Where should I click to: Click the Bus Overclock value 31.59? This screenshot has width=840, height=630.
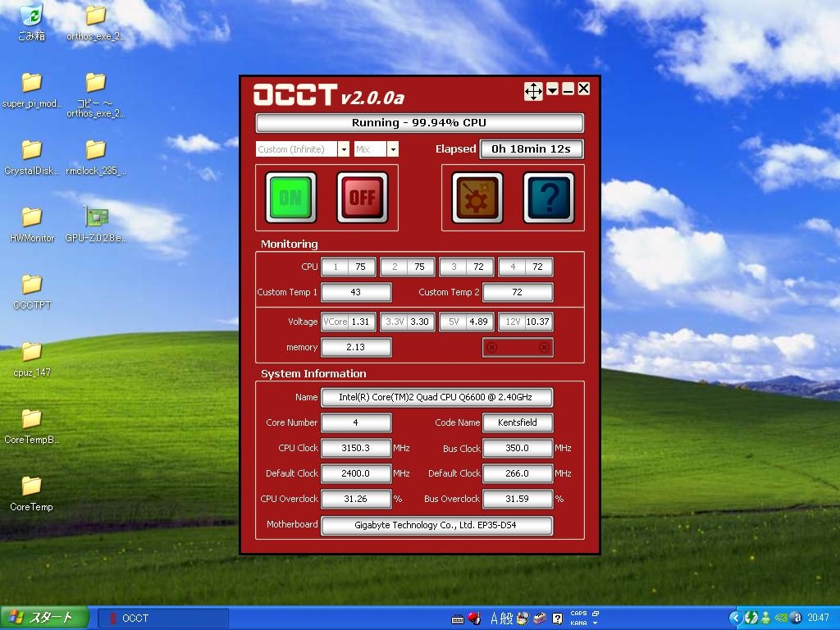[x=518, y=499]
